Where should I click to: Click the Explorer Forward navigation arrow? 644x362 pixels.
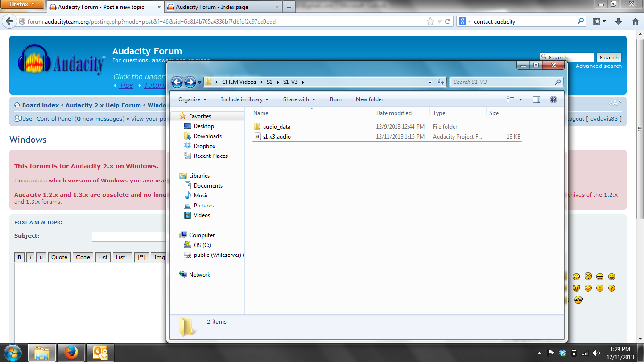190,82
